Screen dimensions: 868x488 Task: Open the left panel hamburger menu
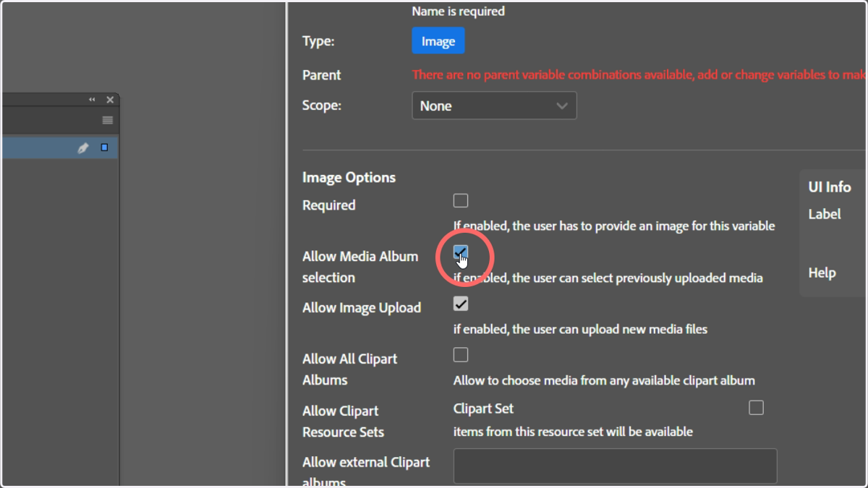pyautogui.click(x=108, y=120)
